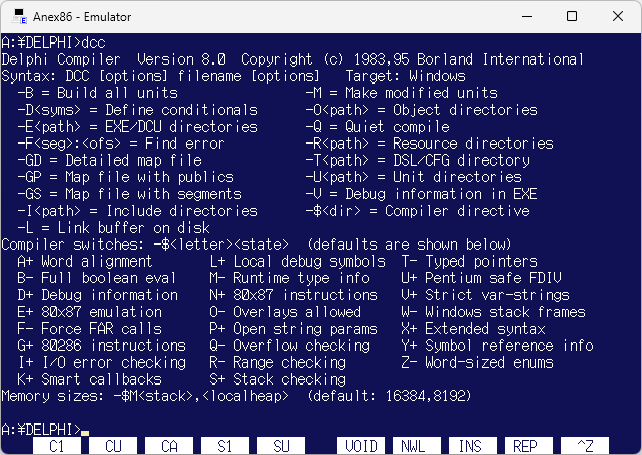The height and width of the screenshot is (455, 642).
Task: Click 'T- Typed pointers' switch text
Action: click(x=469, y=261)
